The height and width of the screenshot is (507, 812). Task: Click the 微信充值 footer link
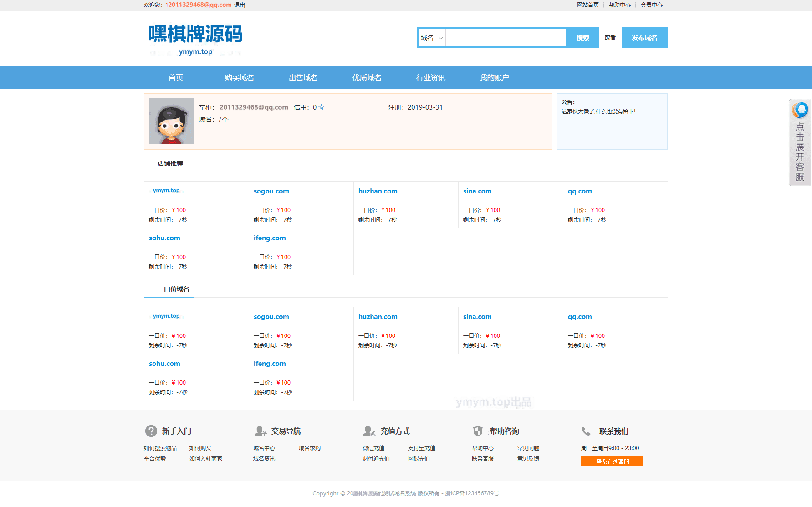click(373, 448)
